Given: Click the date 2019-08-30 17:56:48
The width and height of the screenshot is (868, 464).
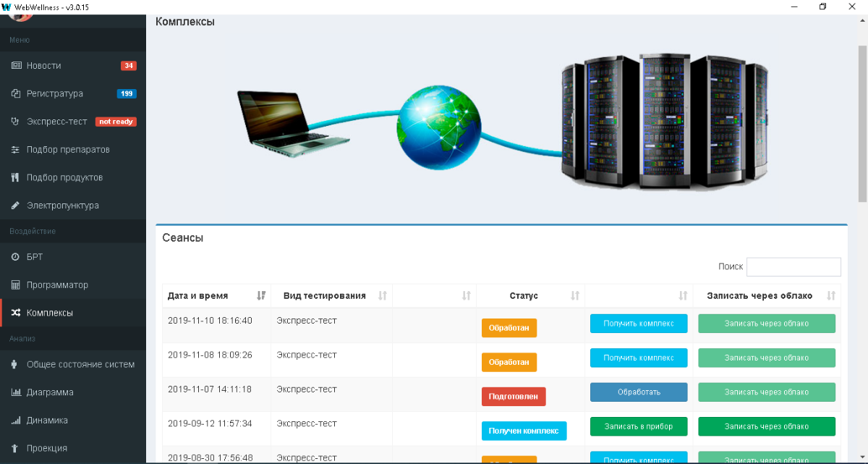Looking at the screenshot, I should click(x=210, y=457).
